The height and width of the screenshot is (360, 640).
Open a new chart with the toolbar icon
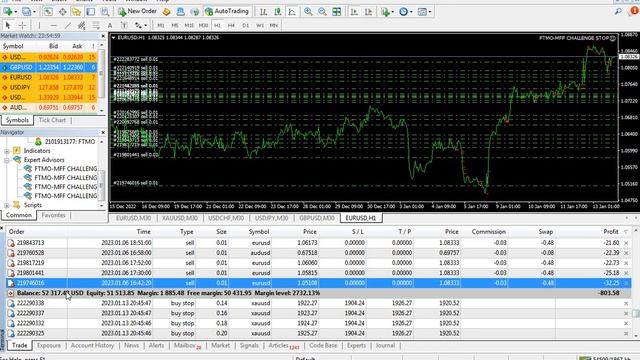coord(7,11)
